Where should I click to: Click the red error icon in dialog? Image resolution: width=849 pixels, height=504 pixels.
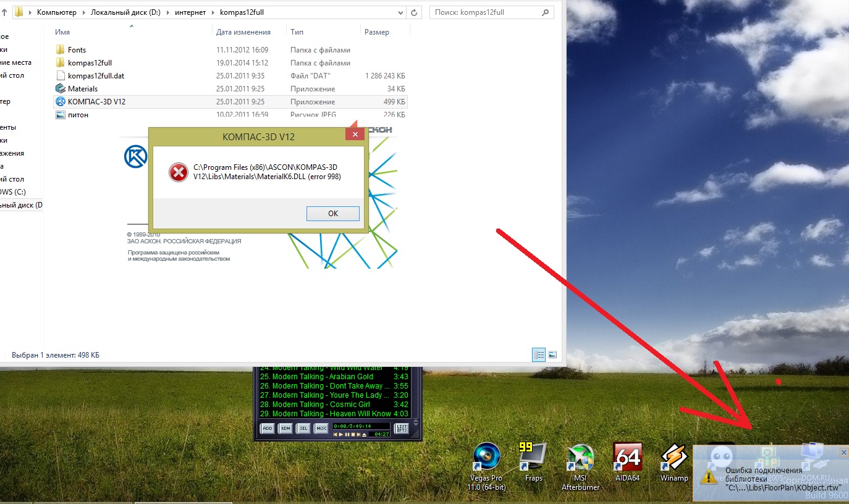click(178, 172)
